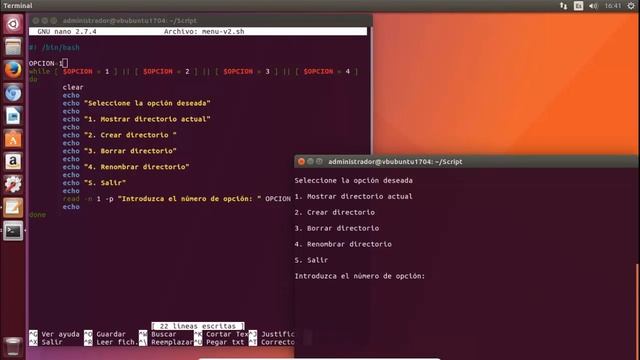
Task: Click the ^O Guardar shortcut in nano
Action: point(105,334)
